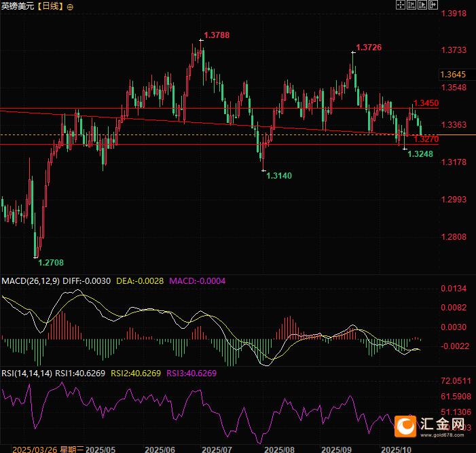Click the 51.1306 RSI axis label
Screen dimensions: 476x453
[x=456, y=412]
